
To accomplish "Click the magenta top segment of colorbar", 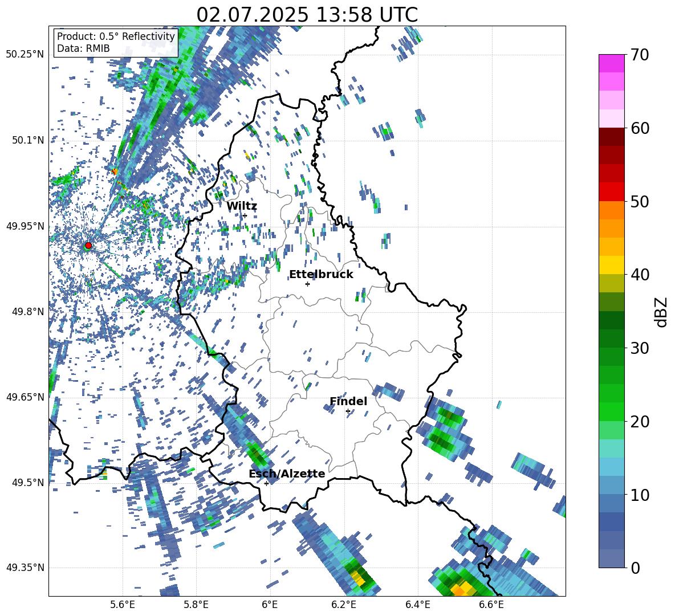I will (x=611, y=63).
